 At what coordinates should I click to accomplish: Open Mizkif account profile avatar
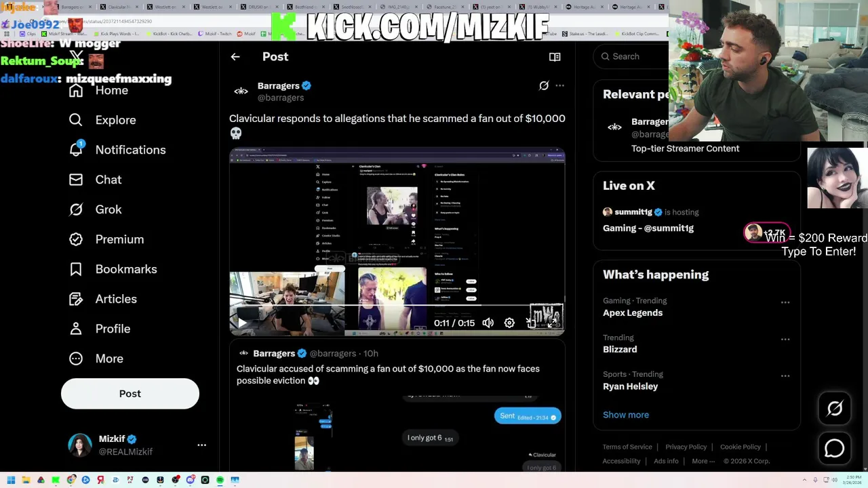pos(80,445)
